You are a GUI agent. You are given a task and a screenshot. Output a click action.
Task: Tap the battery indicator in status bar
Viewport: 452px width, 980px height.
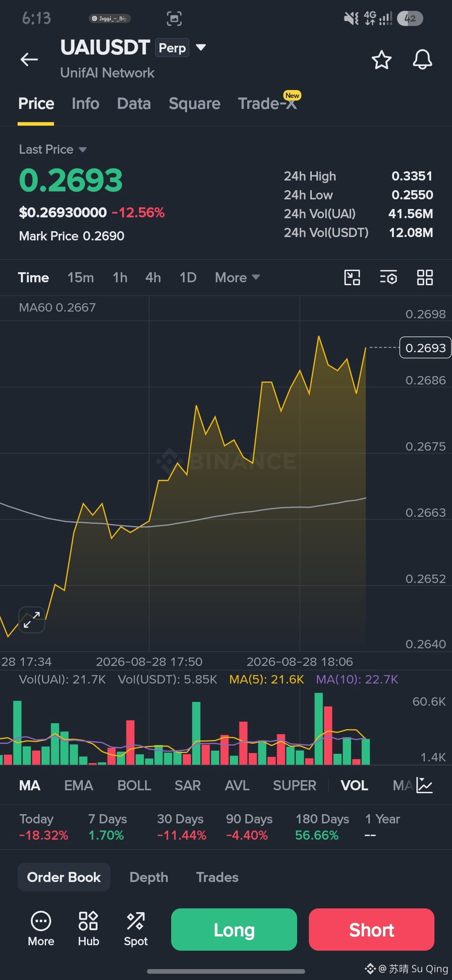[x=410, y=18]
